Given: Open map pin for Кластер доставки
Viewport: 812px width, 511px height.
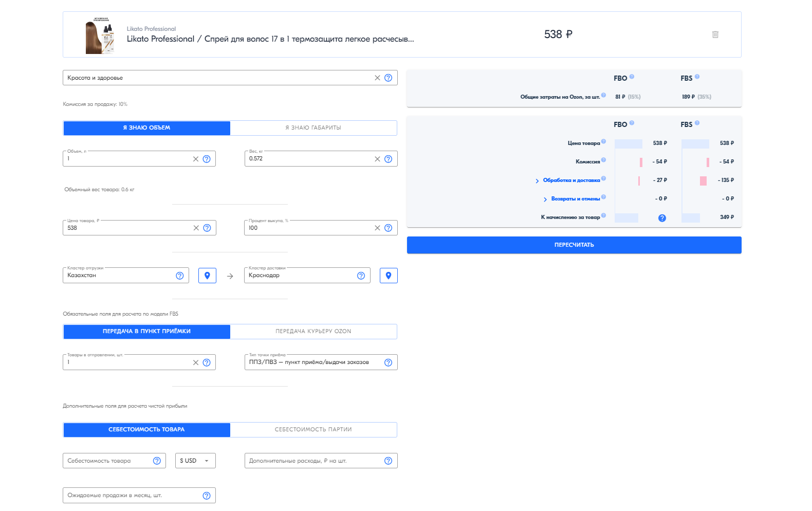Looking at the screenshot, I should click(389, 276).
